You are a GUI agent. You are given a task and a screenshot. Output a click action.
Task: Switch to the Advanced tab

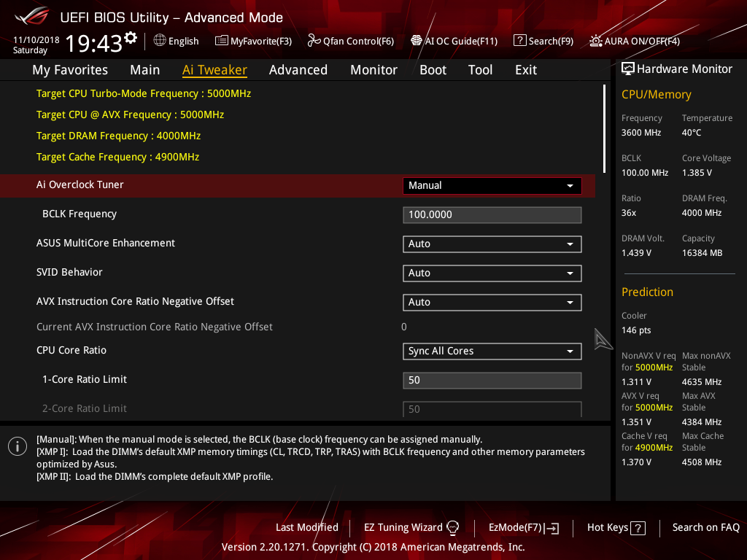[x=298, y=69]
